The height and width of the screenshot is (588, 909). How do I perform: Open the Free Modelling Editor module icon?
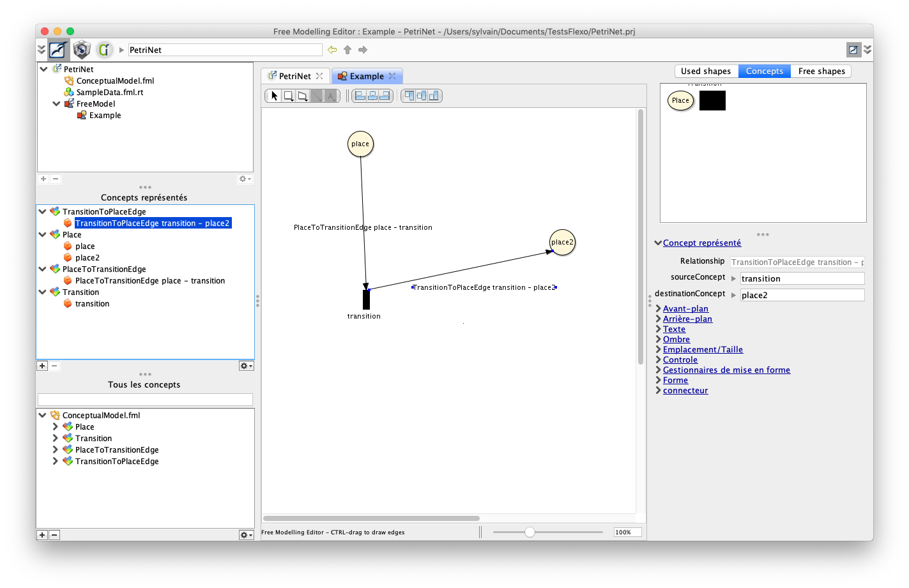coord(58,50)
